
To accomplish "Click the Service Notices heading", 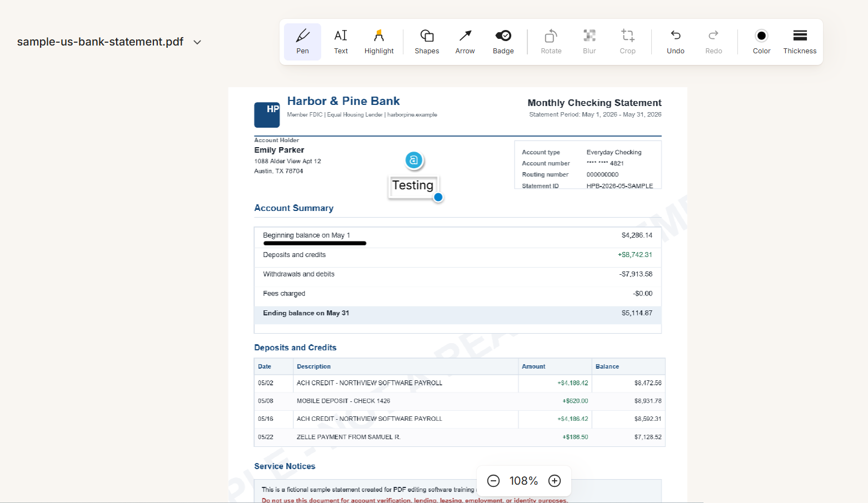I will pyautogui.click(x=285, y=466).
